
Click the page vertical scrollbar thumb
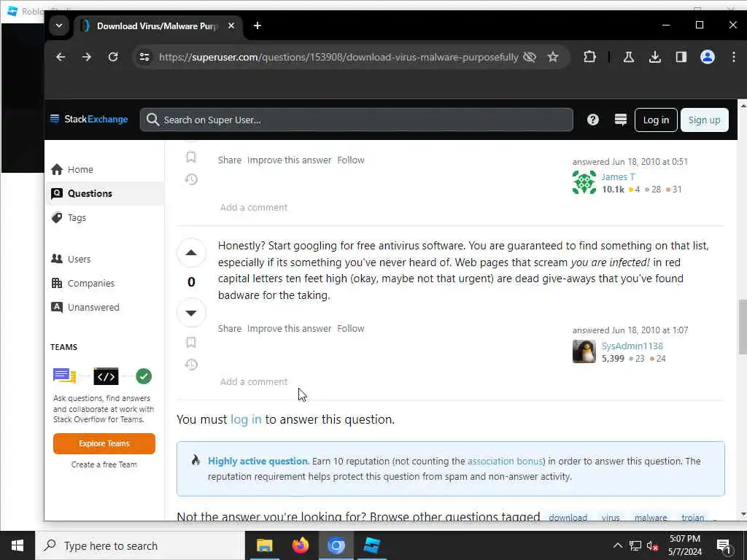742,327
